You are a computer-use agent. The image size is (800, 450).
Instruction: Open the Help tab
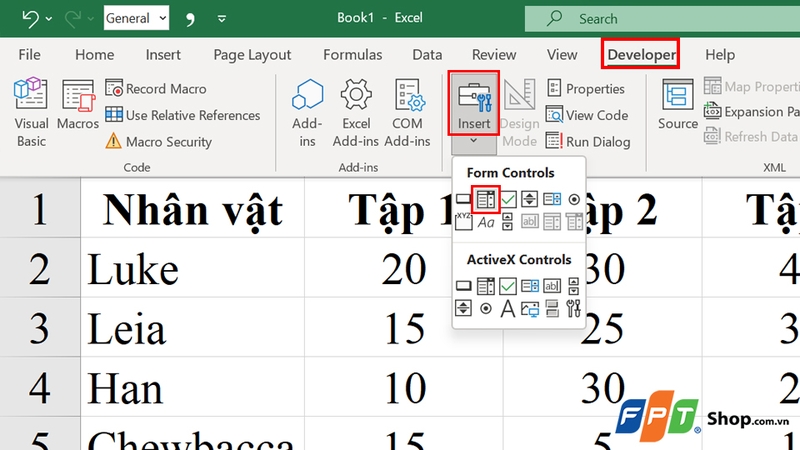coord(720,55)
